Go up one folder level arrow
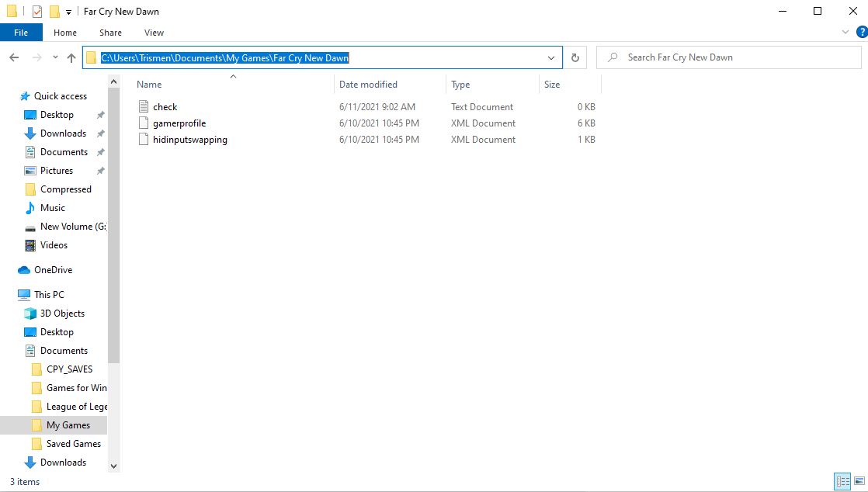The width and height of the screenshot is (868, 492). coord(71,57)
